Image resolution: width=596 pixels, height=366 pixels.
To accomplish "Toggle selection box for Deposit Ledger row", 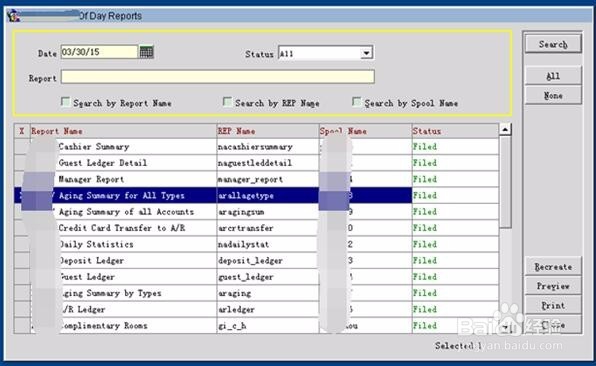I will point(22,261).
